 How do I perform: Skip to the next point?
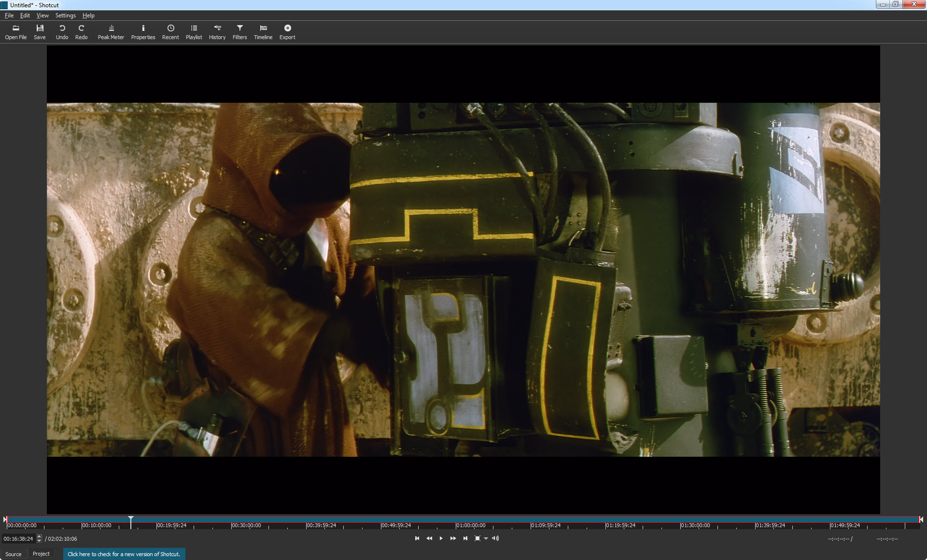tap(465, 538)
